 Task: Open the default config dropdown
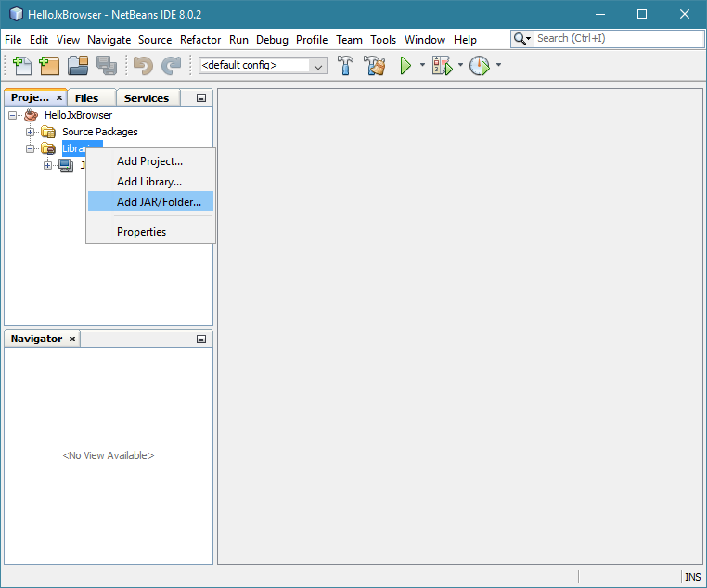317,66
